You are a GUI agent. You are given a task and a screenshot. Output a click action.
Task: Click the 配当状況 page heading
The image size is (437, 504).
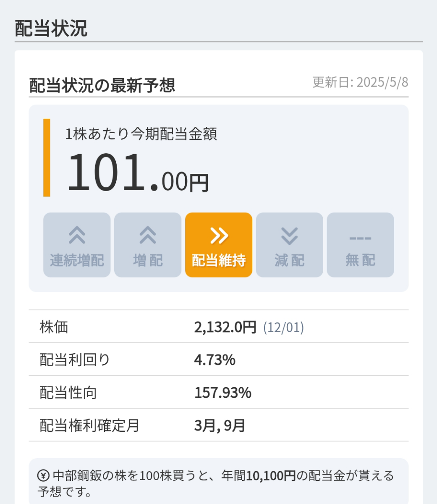tap(51, 29)
